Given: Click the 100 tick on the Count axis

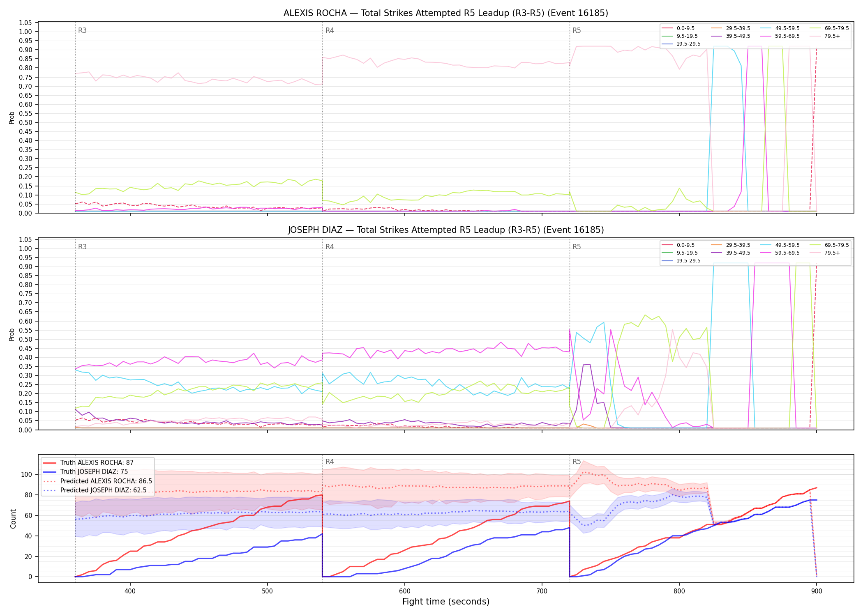Looking at the screenshot, I should 27,474.
